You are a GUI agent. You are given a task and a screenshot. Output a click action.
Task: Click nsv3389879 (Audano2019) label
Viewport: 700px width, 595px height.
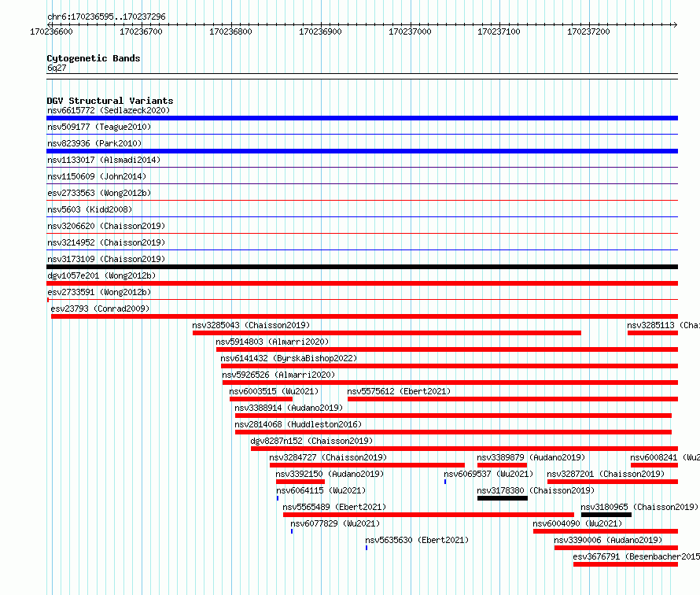(x=531, y=457)
